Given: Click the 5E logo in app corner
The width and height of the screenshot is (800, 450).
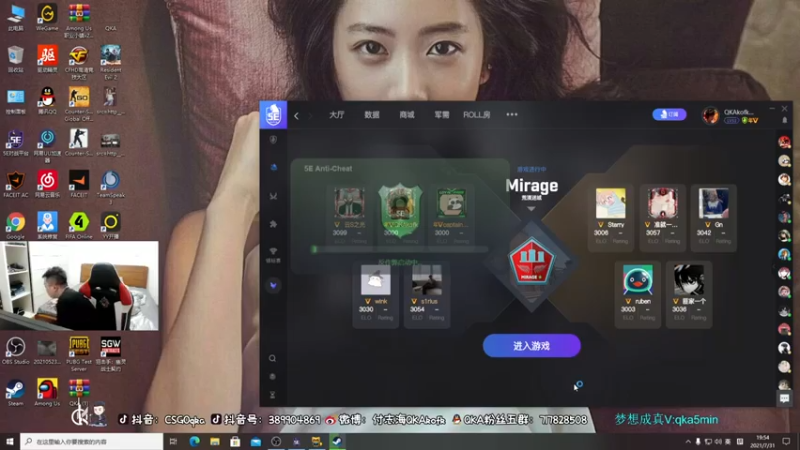Looking at the screenshot, I should [x=273, y=115].
